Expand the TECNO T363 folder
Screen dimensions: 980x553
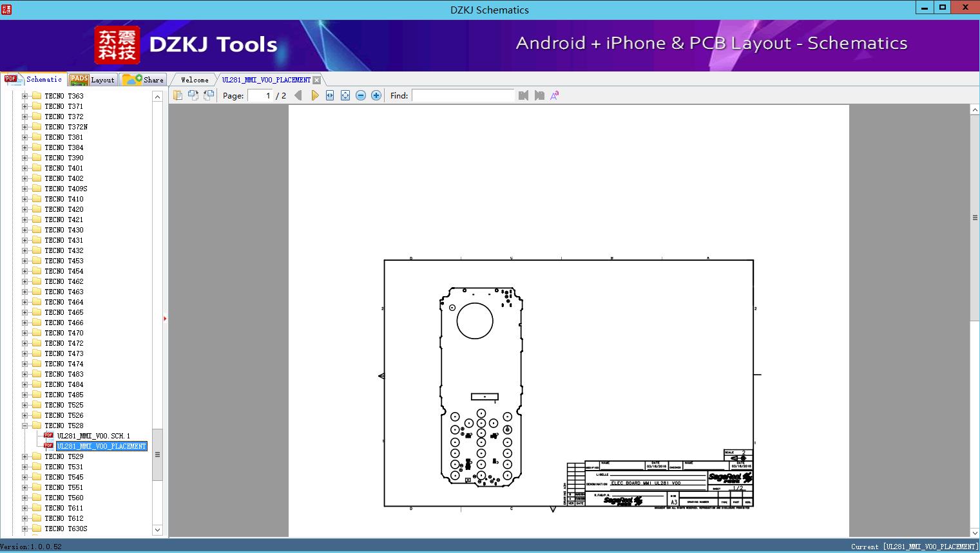coord(24,96)
